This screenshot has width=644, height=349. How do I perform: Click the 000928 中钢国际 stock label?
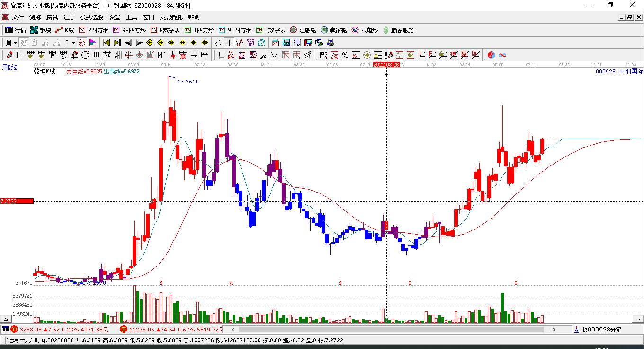pyautogui.click(x=619, y=72)
